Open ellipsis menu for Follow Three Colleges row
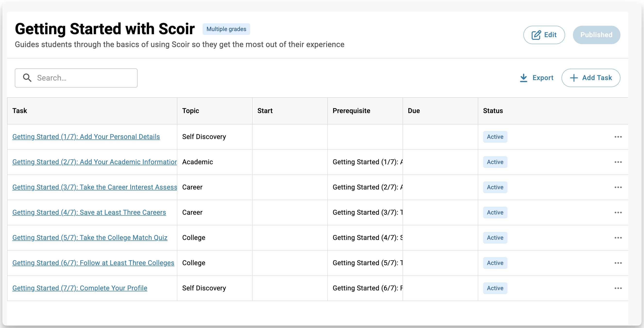Viewport: 644px width, 328px height. pyautogui.click(x=618, y=263)
